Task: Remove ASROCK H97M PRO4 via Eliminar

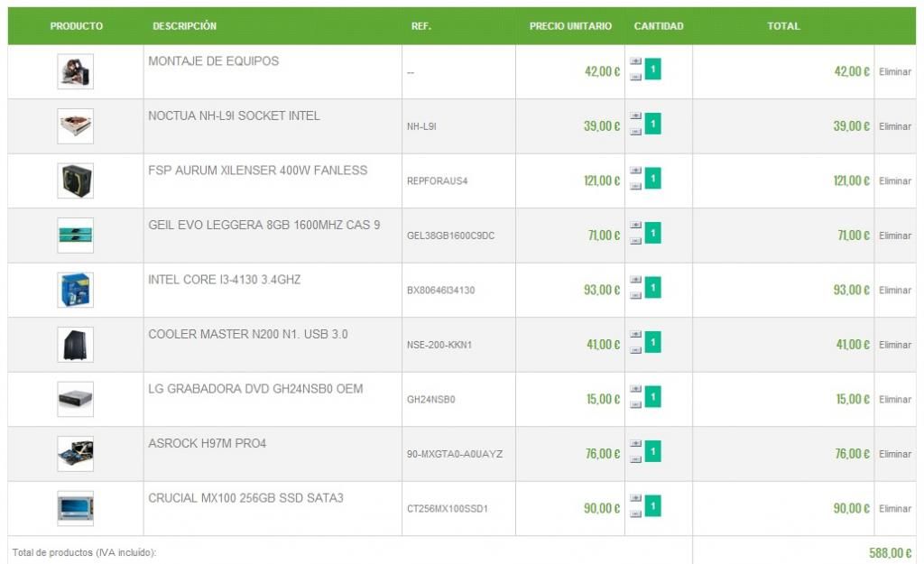Action: coord(894,455)
